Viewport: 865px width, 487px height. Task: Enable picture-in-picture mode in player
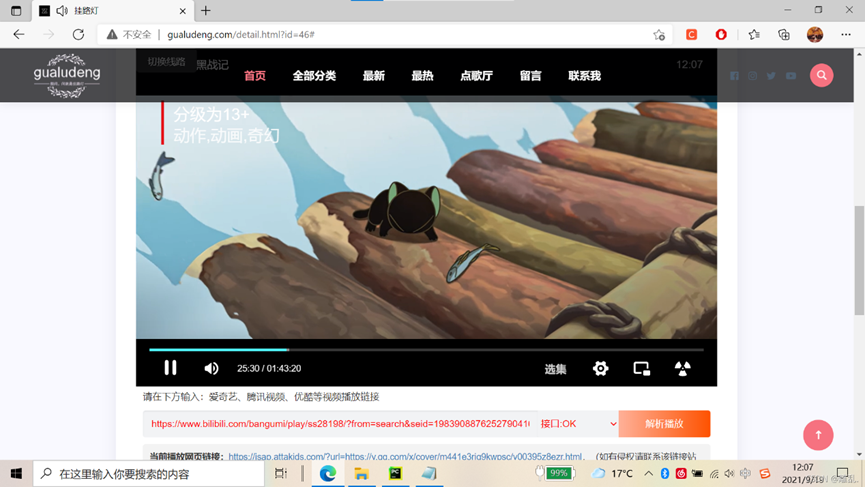641,368
